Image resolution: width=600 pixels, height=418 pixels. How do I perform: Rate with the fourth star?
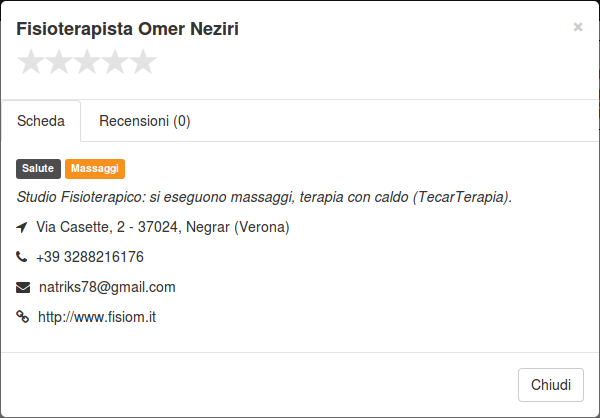[115, 62]
